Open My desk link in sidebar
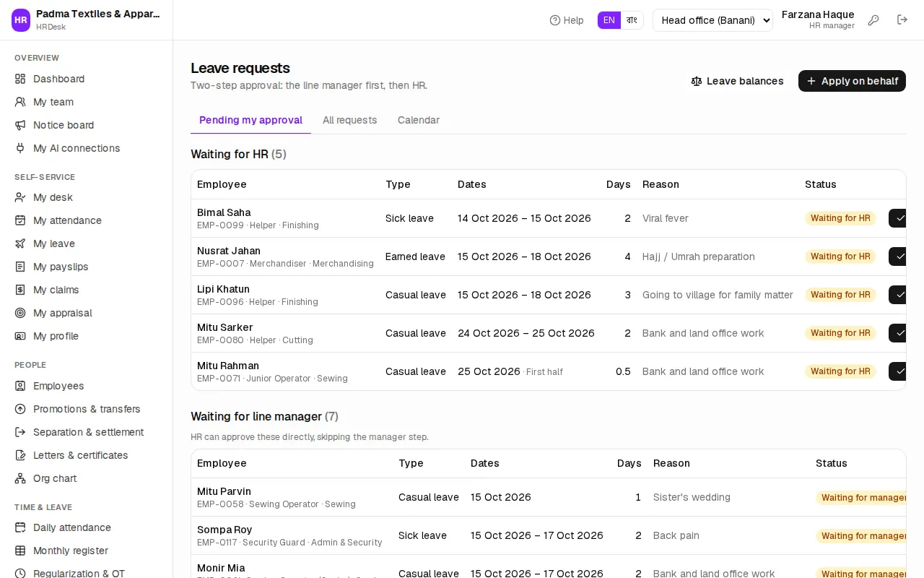The image size is (924, 578). (87, 197)
